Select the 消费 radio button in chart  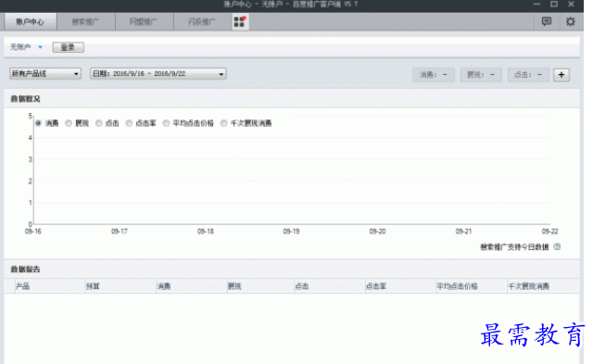38,123
